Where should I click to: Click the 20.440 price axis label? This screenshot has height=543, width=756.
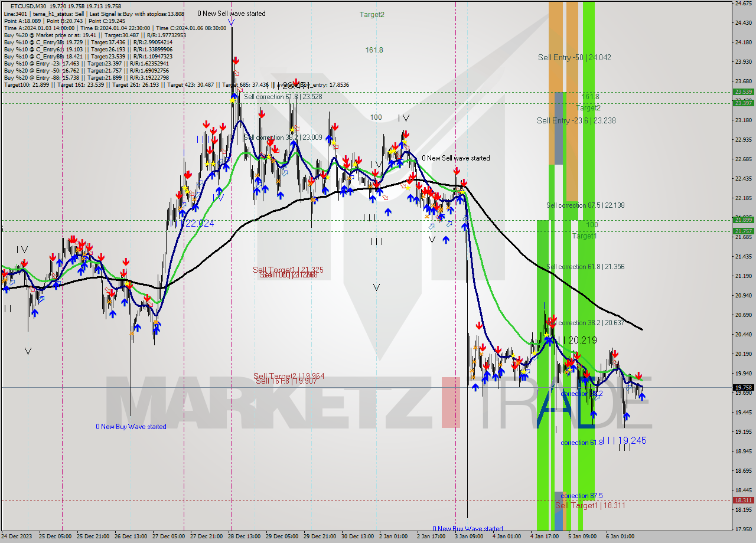click(x=743, y=335)
